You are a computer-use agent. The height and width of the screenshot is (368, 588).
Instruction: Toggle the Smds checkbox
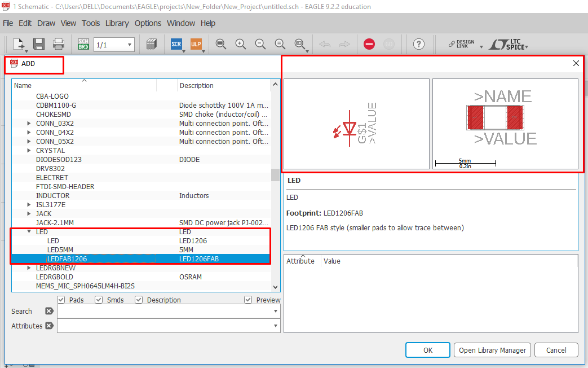99,300
